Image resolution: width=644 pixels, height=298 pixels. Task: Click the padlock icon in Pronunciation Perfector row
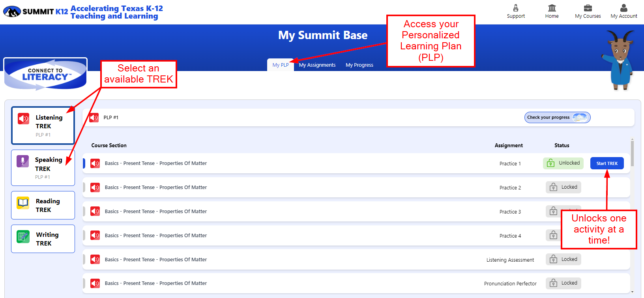[553, 283]
